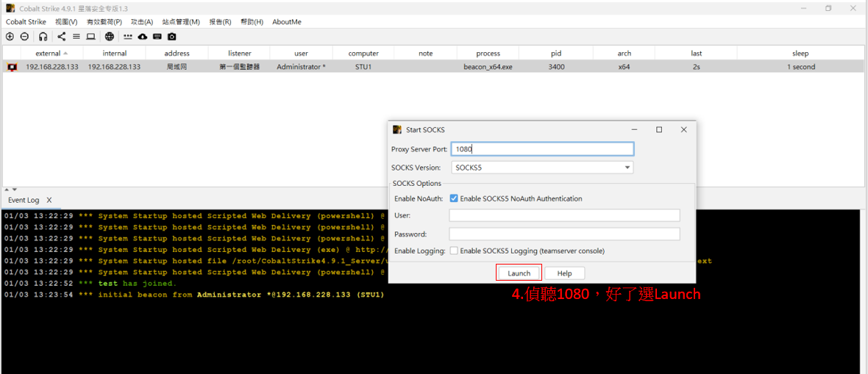This screenshot has height=374, width=868.
Task: Open credentials view icon with dots
Action: point(128,37)
